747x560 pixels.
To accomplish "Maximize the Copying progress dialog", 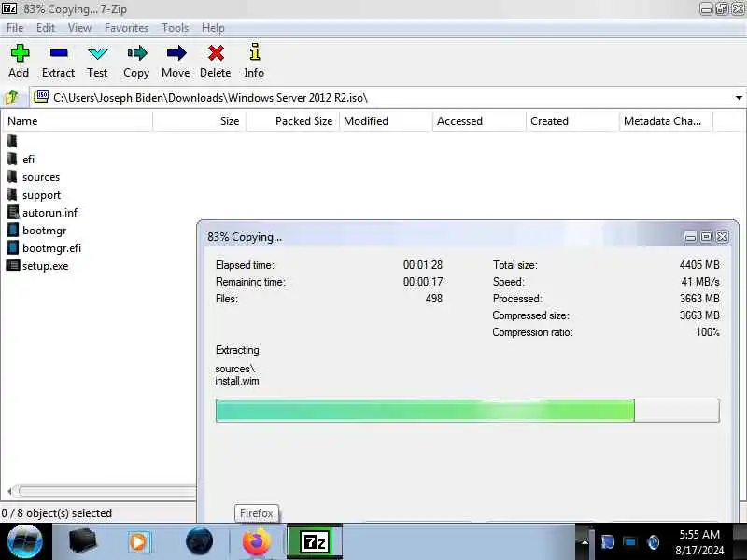I will click(707, 237).
